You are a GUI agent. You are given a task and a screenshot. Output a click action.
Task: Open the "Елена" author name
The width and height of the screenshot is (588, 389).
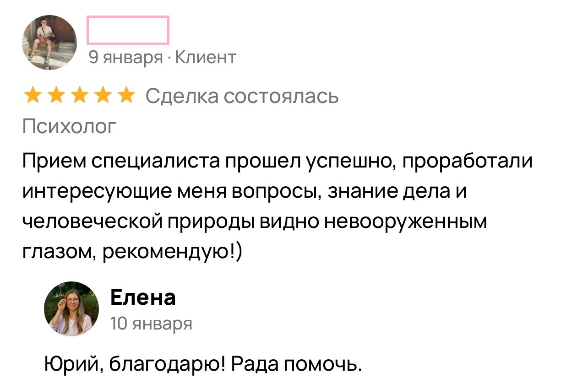coord(143,297)
